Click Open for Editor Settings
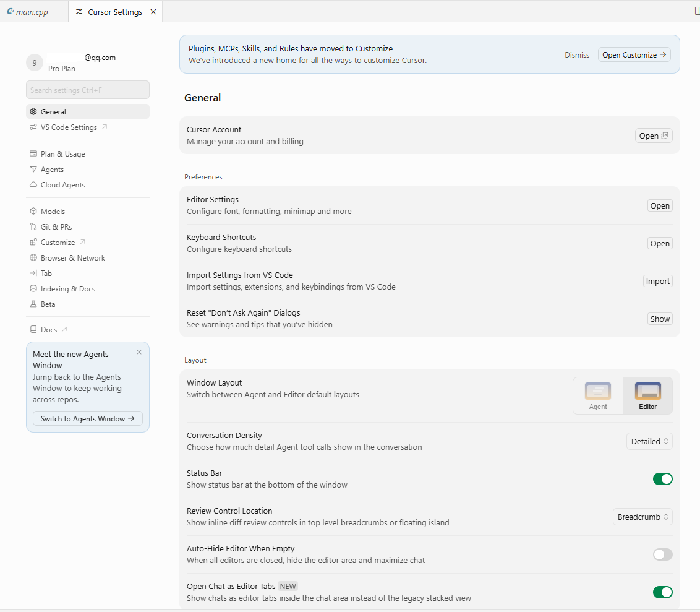 tap(660, 205)
